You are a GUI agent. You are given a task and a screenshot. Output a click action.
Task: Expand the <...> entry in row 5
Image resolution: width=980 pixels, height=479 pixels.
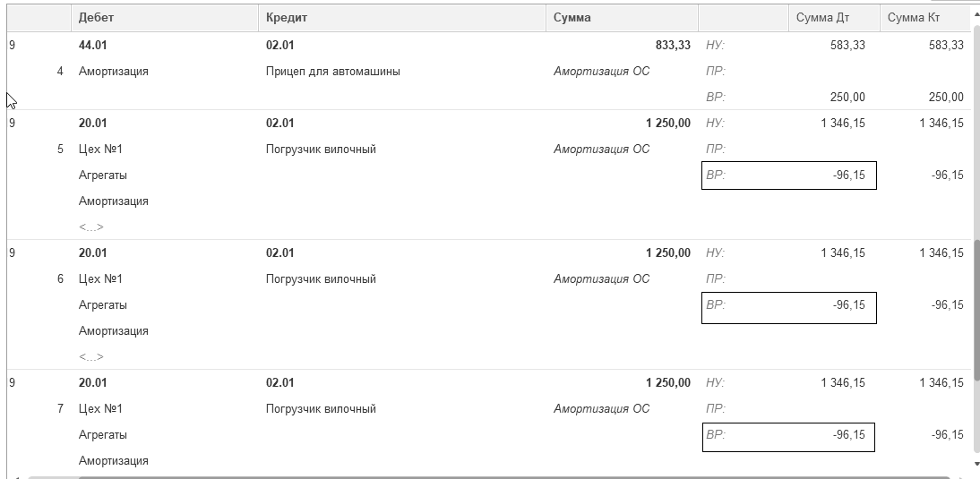point(90,227)
